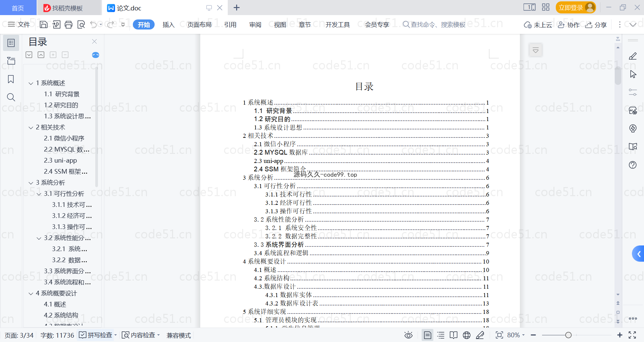The height and width of the screenshot is (342, 644).
Task: Adjust the zoom slider handle
Action: click(568, 335)
